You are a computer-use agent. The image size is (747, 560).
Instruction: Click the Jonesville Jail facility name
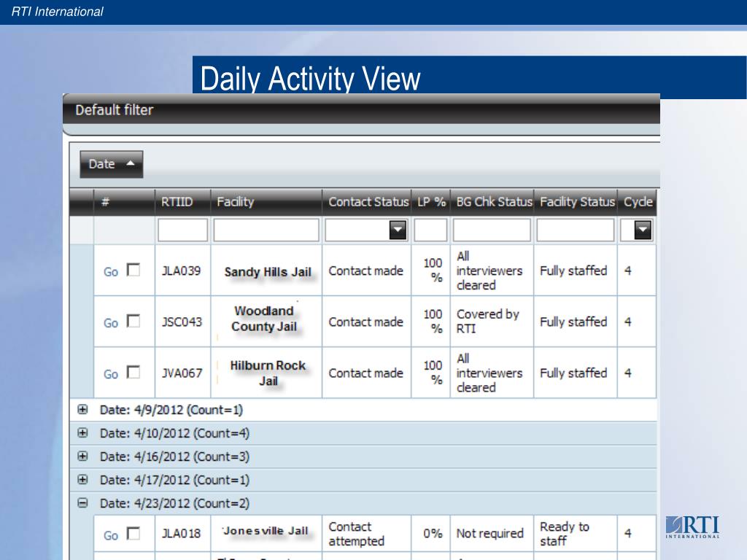coord(266,531)
